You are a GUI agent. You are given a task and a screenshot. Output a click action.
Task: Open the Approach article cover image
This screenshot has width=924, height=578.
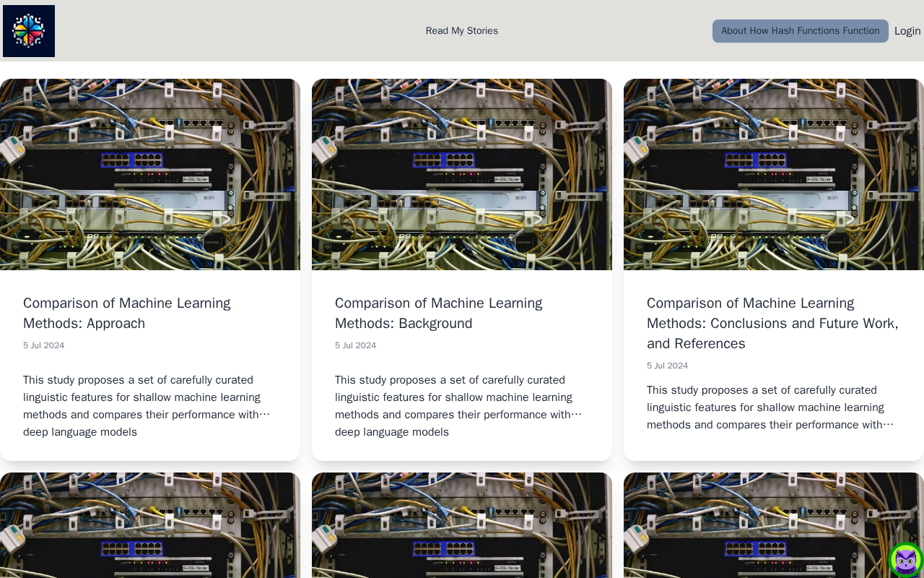point(150,174)
